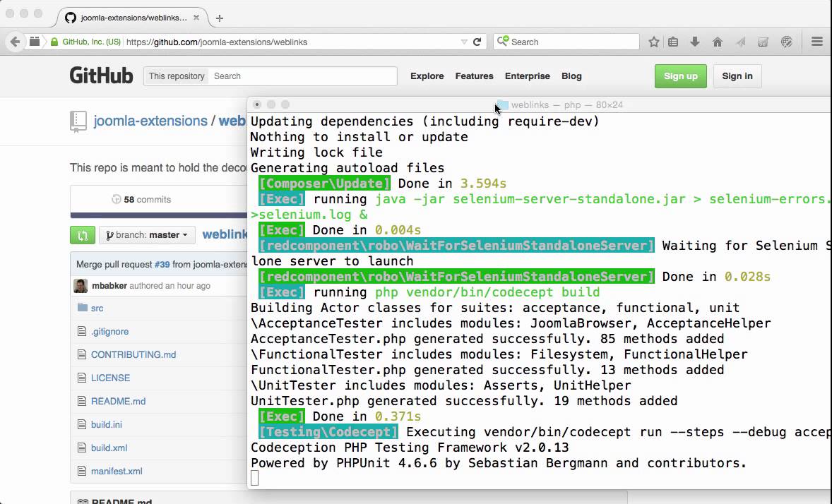Viewport: 832px width, 504px height.
Task: Open the joomla-extensions owner link
Action: click(x=150, y=121)
